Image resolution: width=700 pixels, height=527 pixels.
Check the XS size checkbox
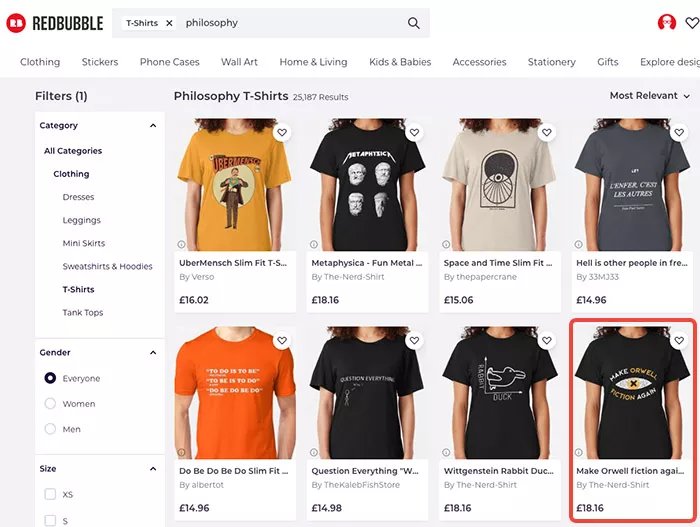pyautogui.click(x=50, y=494)
